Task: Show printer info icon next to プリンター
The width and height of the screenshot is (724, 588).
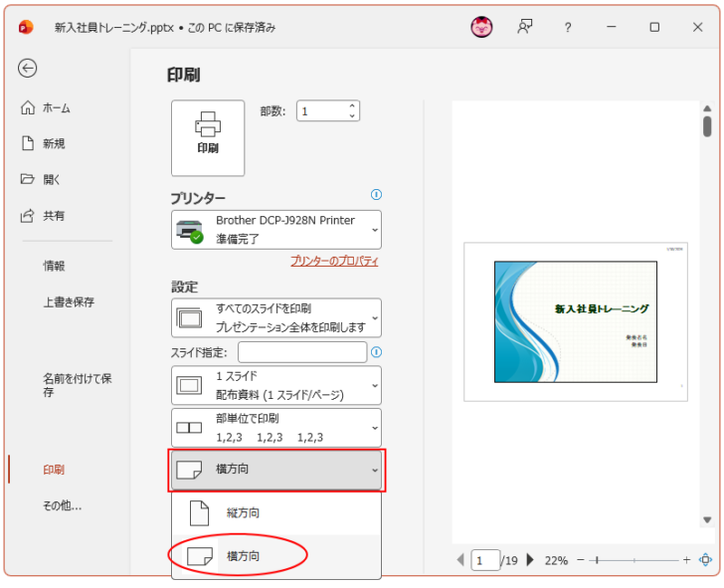Action: point(376,194)
